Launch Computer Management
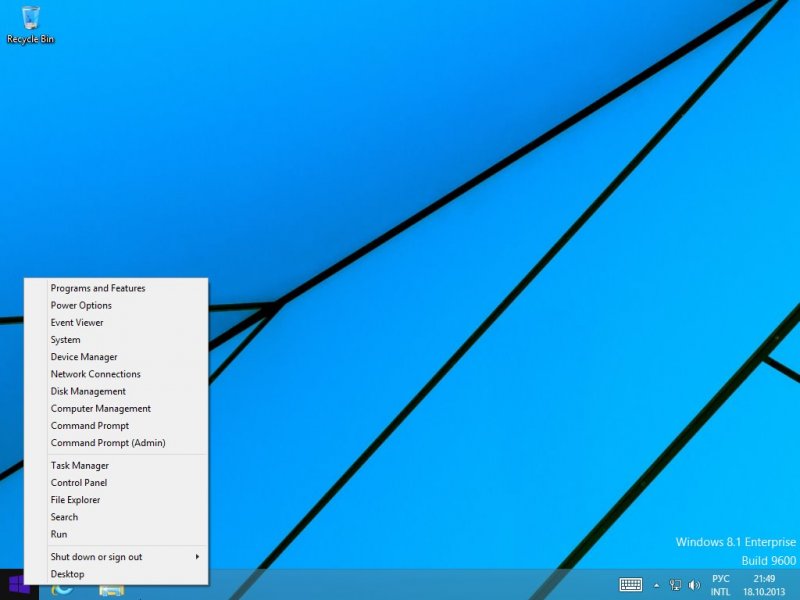The height and width of the screenshot is (600, 800). pos(116,408)
